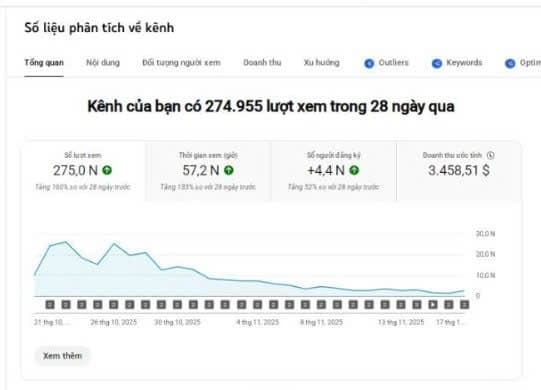Image resolution: width=541 pixels, height=390 pixels.
Task: Click the first video marker at chart's start
Action: point(50,304)
